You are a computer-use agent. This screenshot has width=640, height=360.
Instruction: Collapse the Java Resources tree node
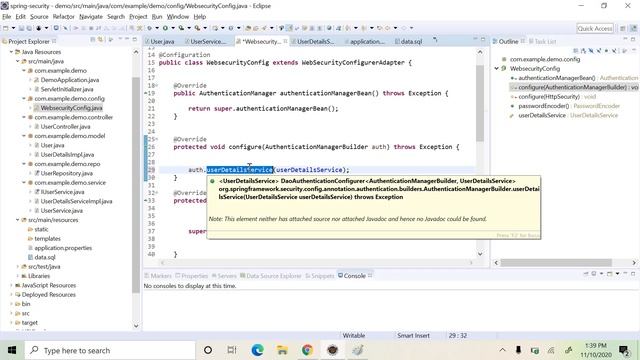click(11, 52)
